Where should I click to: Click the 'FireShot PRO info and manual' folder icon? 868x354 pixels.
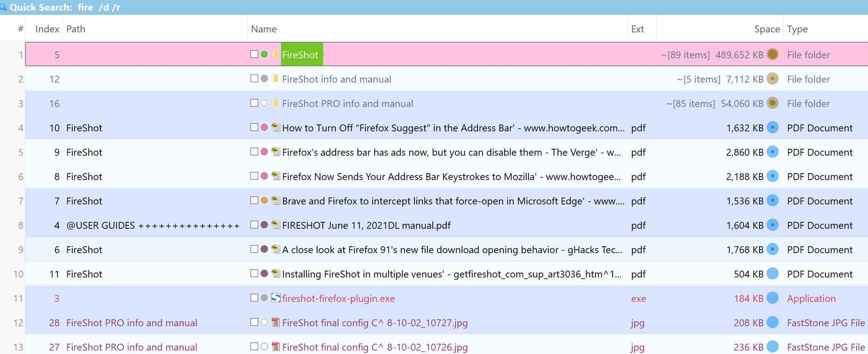tap(276, 103)
